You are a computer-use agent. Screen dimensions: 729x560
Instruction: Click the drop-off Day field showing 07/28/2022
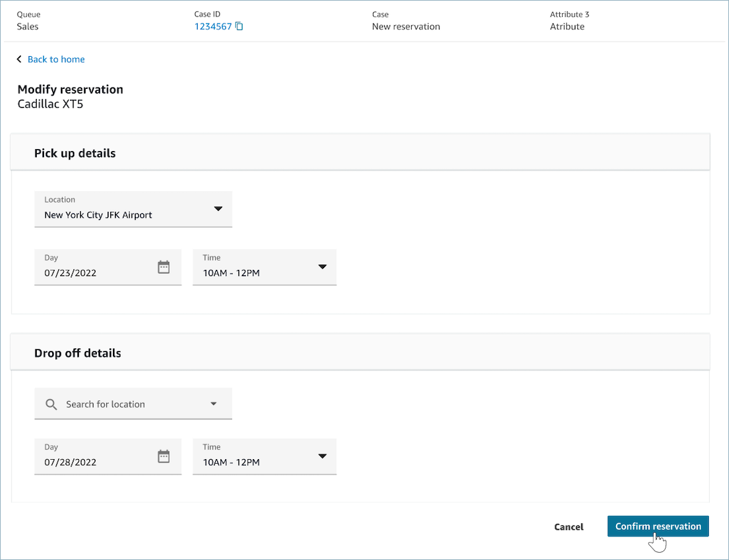point(94,462)
